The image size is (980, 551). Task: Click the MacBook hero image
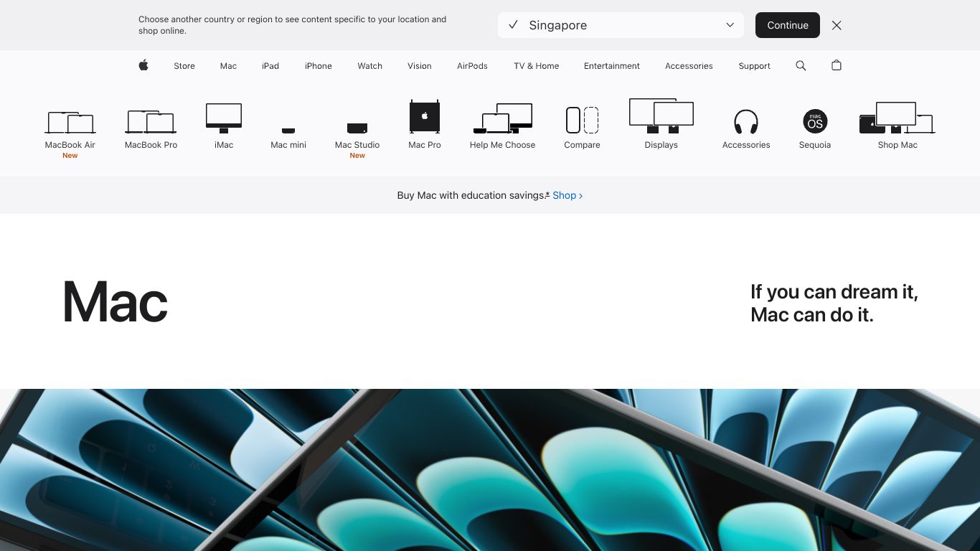point(490,470)
